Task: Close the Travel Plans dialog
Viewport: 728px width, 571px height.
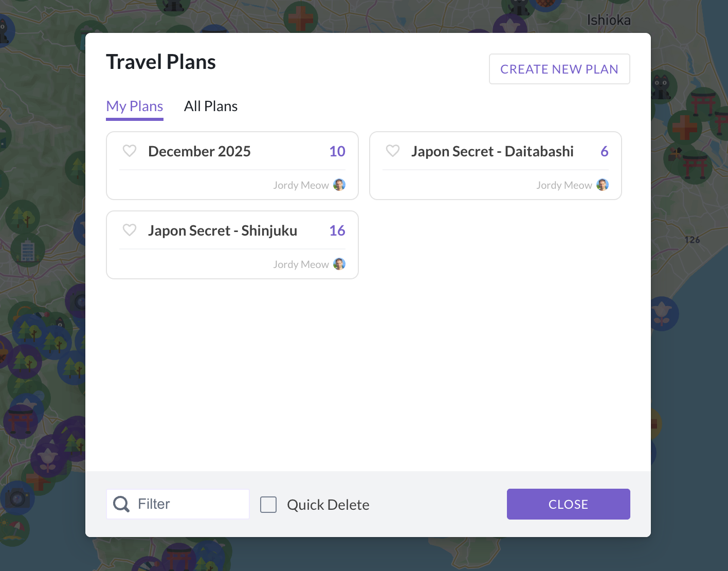Action: point(568,504)
